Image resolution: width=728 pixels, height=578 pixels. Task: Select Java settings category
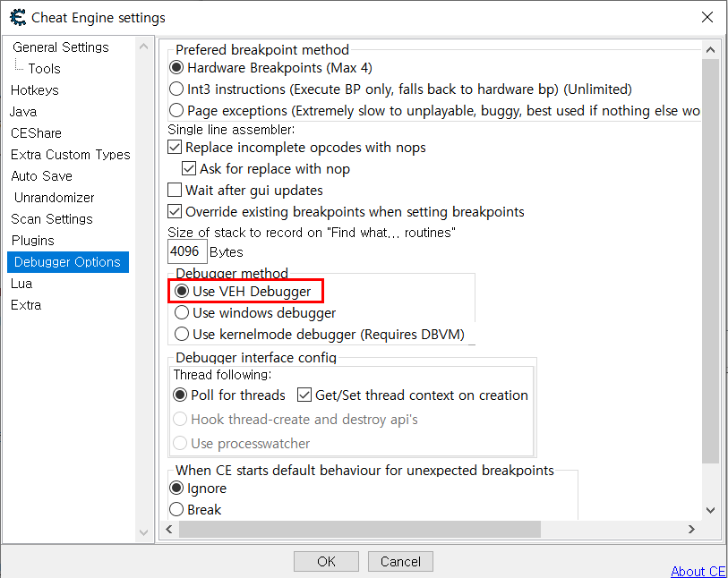point(23,112)
